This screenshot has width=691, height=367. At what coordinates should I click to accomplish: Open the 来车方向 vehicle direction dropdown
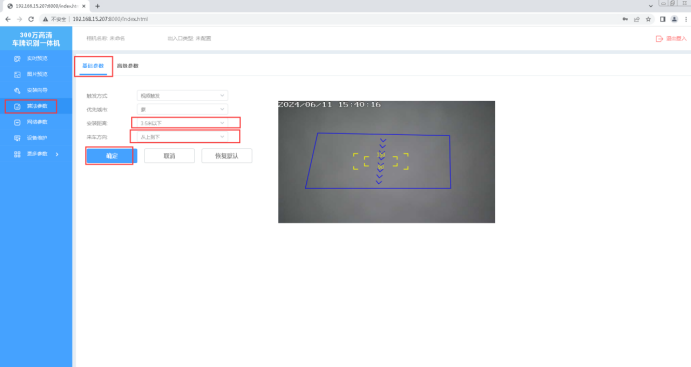point(182,137)
